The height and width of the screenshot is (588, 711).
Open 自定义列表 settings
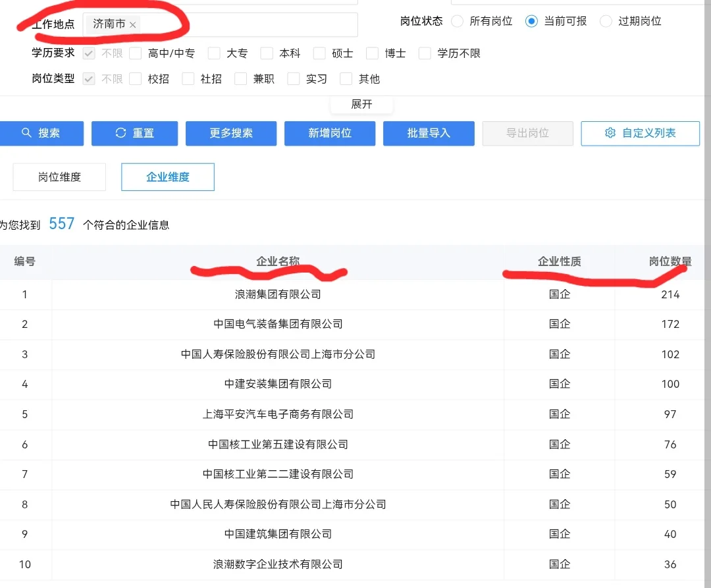(x=641, y=133)
